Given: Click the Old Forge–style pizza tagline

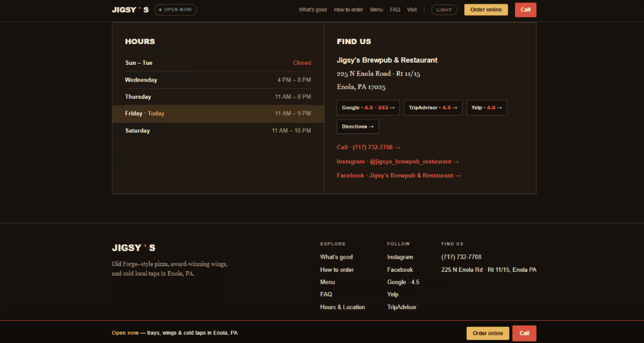Looking at the screenshot, I should [170, 269].
